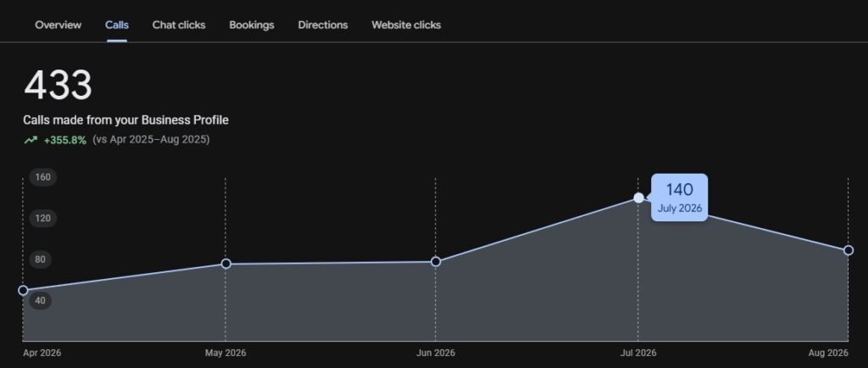This screenshot has height=368, width=868.
Task: Click the 433 total calls figure
Action: coord(58,86)
